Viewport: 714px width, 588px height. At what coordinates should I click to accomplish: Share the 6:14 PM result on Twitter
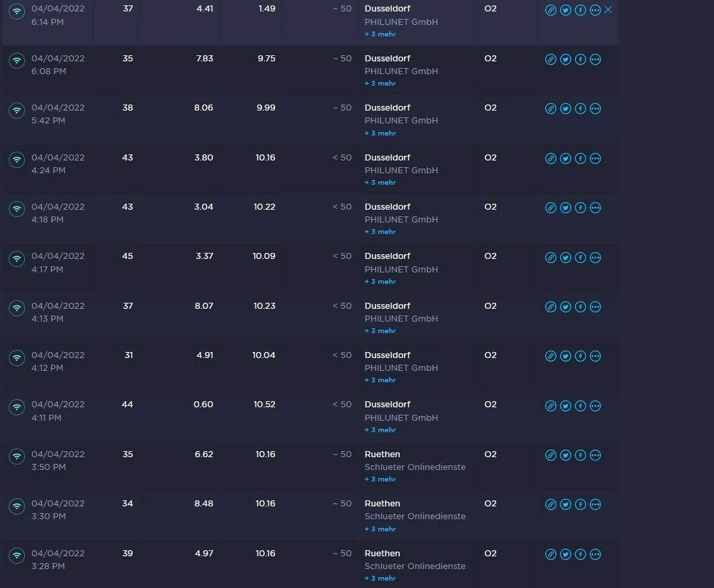tap(566, 10)
